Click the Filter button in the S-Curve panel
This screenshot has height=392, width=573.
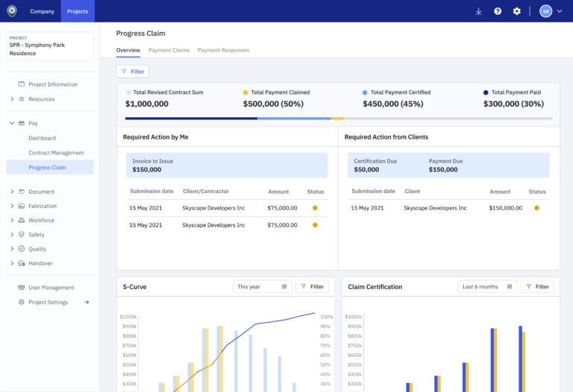coord(312,286)
